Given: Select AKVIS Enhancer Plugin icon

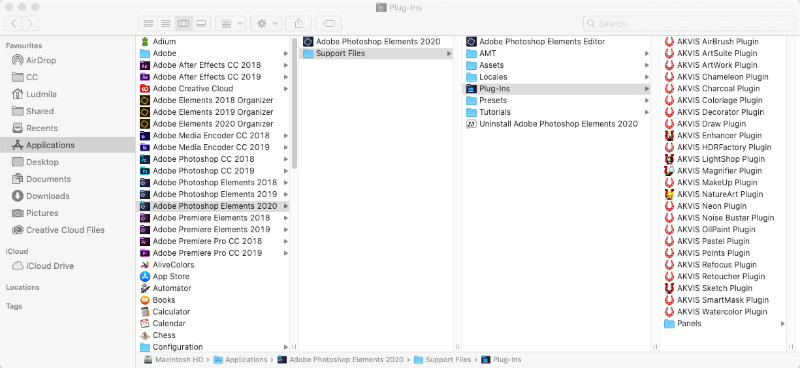Looking at the screenshot, I should tap(669, 135).
